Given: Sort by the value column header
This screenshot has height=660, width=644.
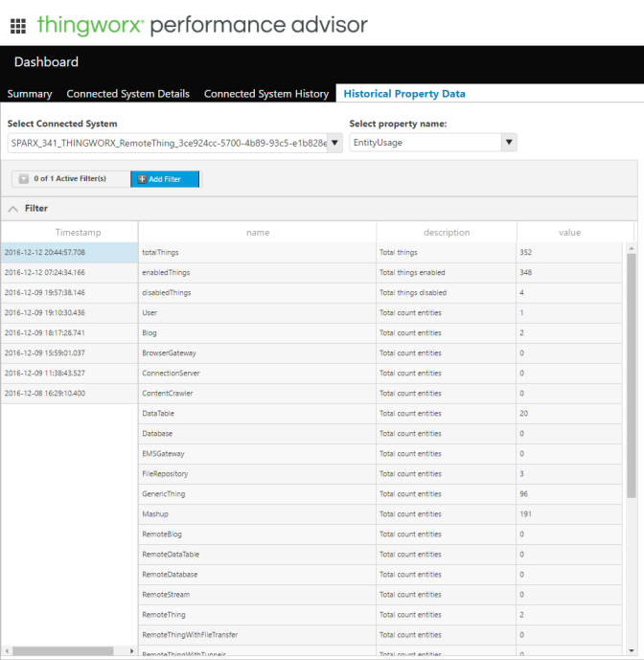Looking at the screenshot, I should point(569,233).
